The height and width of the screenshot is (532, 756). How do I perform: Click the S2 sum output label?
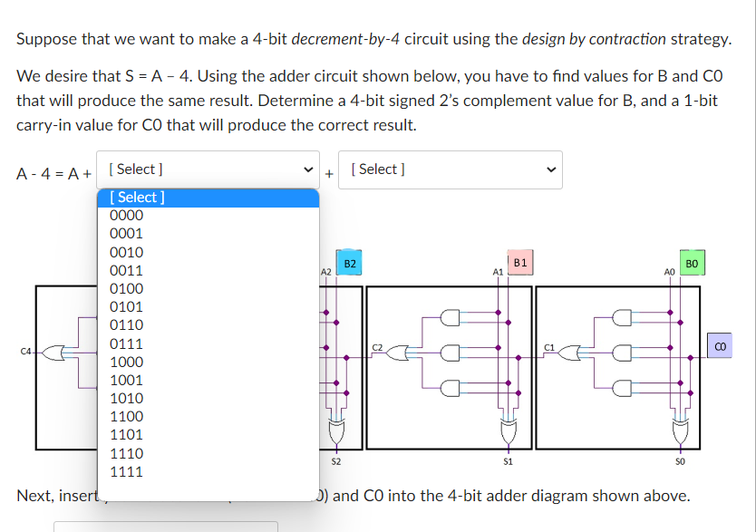pos(337,460)
